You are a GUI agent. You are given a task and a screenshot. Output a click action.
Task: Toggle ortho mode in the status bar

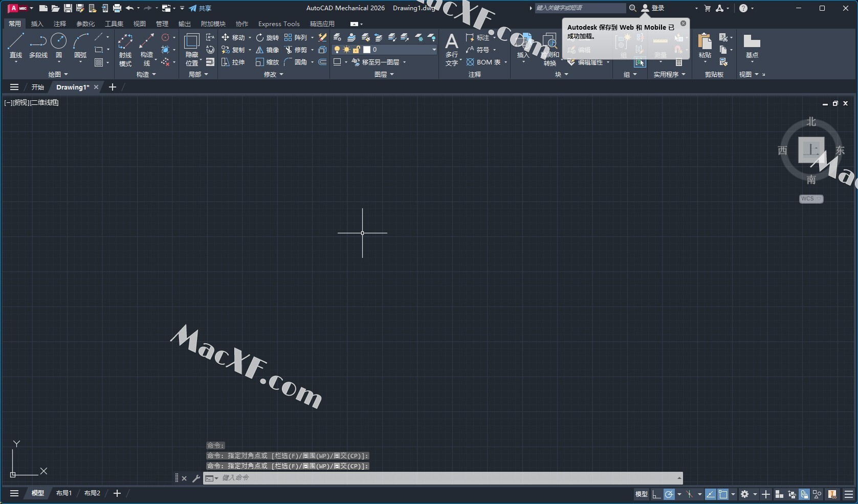pyautogui.click(x=656, y=494)
